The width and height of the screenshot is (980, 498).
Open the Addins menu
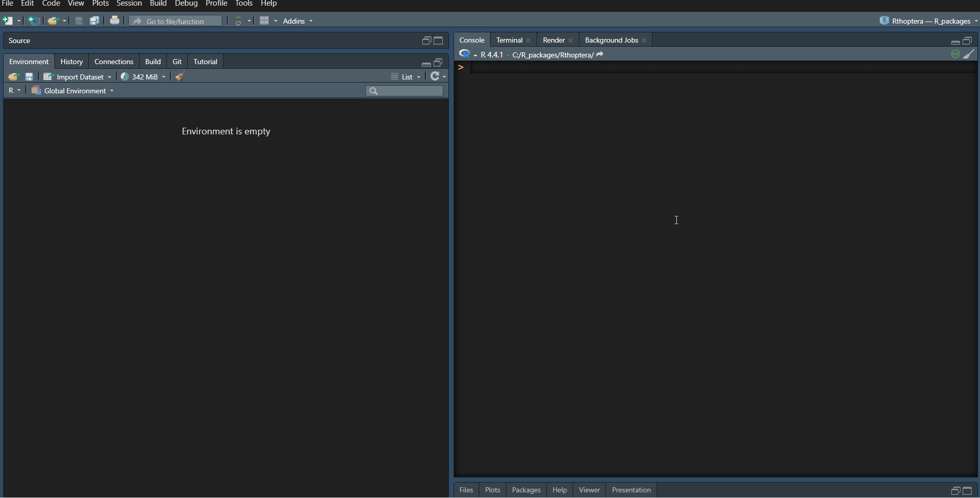coord(298,21)
